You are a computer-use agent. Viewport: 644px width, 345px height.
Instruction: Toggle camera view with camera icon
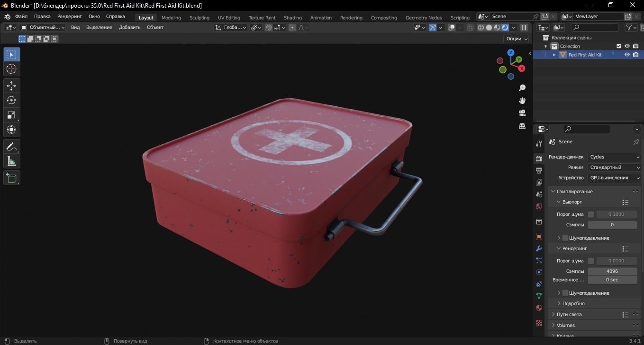(x=522, y=113)
